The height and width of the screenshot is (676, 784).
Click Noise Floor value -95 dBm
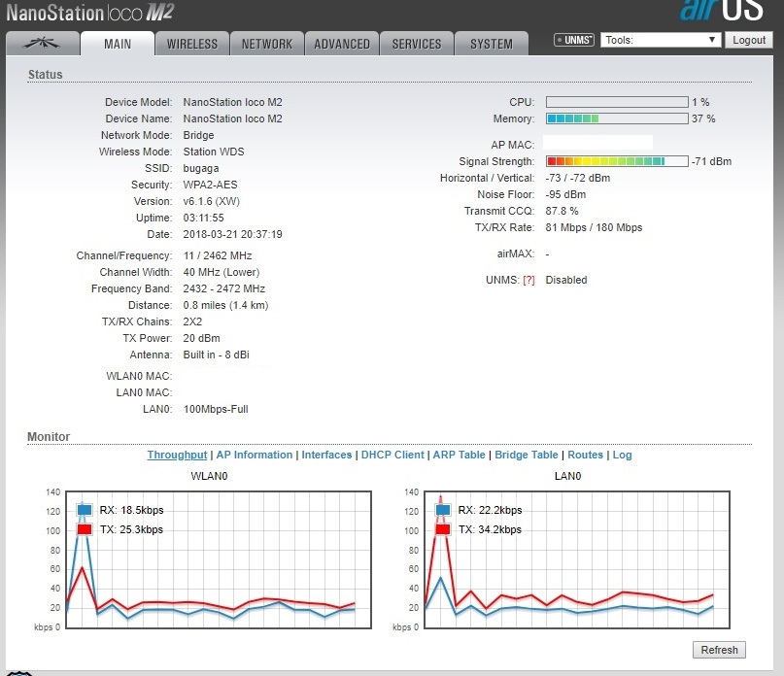point(565,194)
